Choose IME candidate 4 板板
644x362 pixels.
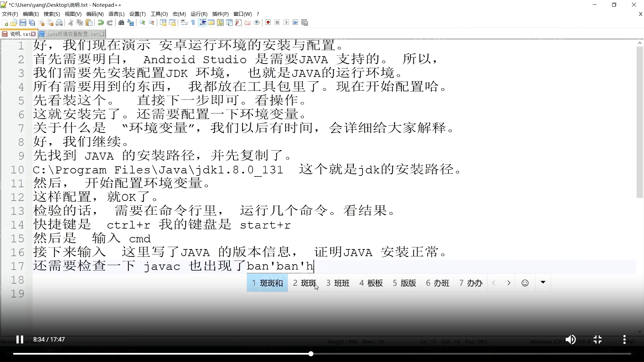point(371,283)
